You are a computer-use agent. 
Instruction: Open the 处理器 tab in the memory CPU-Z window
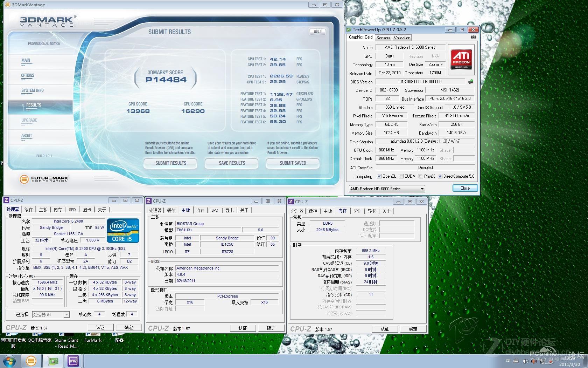coord(297,211)
